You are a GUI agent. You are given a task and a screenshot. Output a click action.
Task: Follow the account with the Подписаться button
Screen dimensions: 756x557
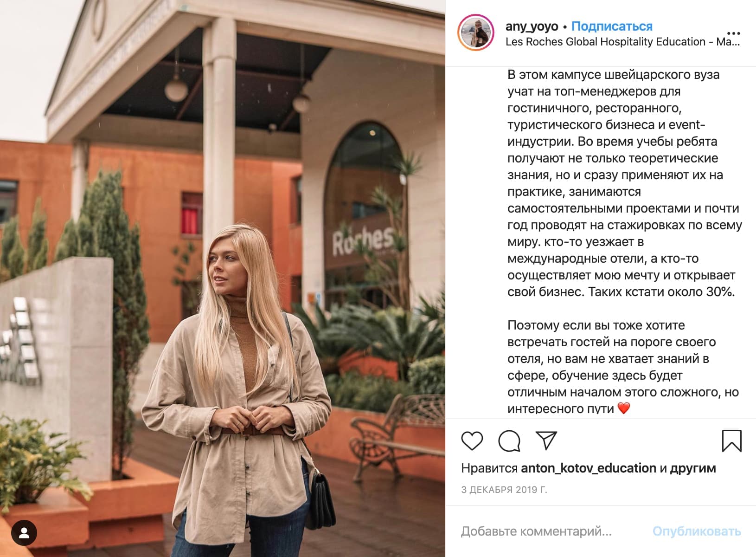coord(612,26)
